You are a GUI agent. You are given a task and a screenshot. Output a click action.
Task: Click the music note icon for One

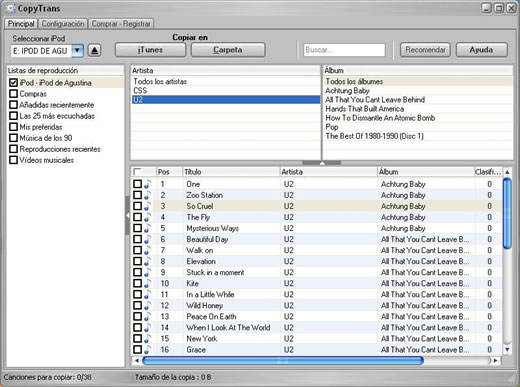147,184
